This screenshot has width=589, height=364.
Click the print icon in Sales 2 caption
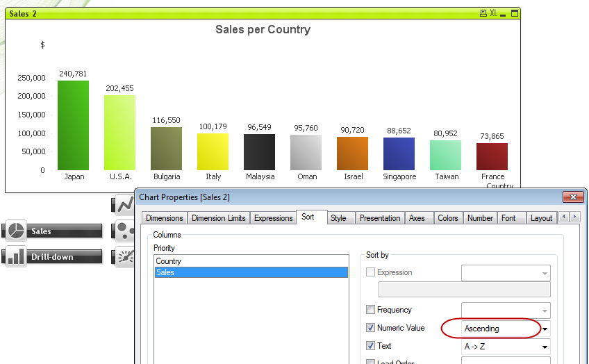pos(483,13)
